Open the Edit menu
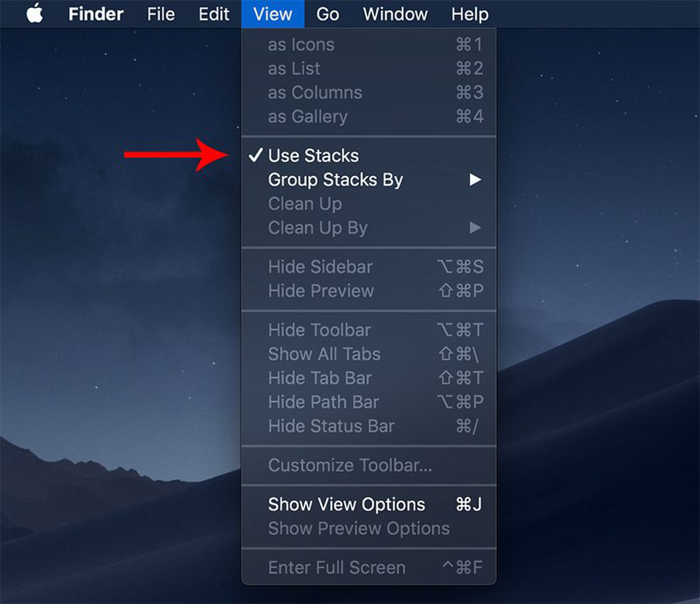The image size is (700, 604). tap(213, 13)
